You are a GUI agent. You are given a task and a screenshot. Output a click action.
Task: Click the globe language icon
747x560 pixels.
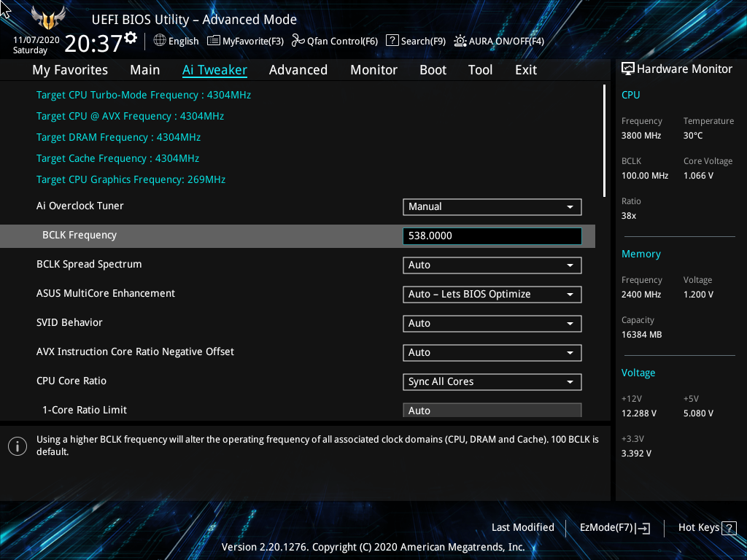pos(160,41)
